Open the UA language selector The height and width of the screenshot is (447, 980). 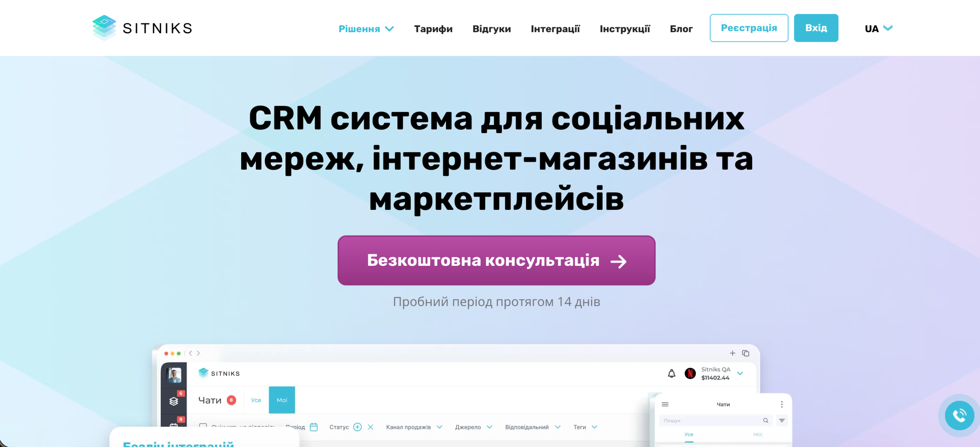point(879,28)
